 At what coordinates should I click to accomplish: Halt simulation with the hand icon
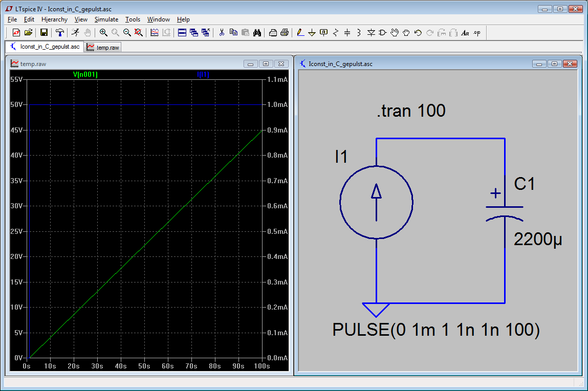coord(88,33)
